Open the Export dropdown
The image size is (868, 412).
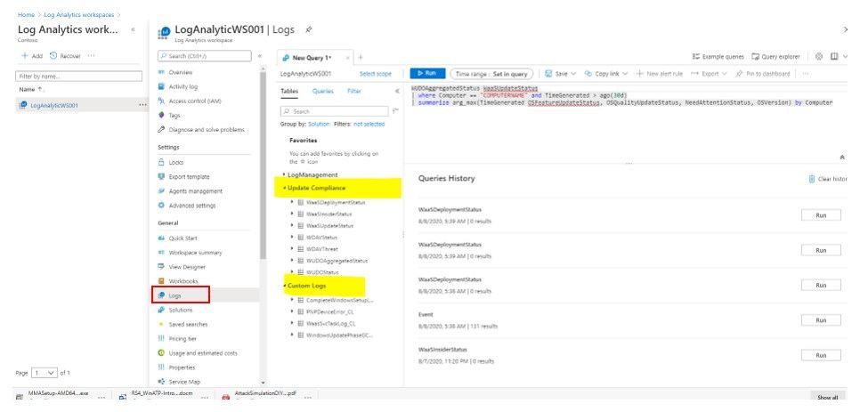click(x=710, y=74)
